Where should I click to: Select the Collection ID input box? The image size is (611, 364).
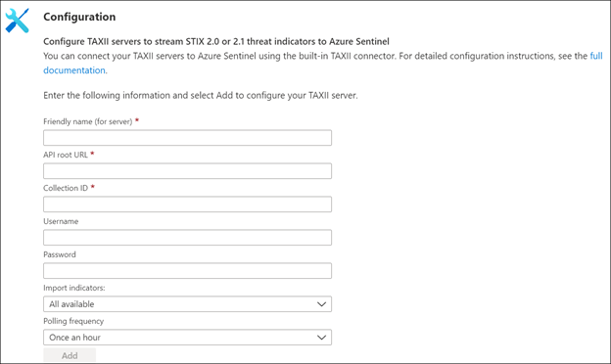[x=187, y=205]
